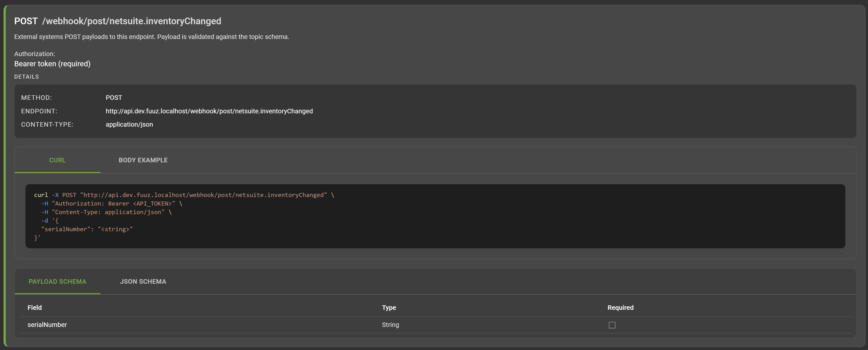This screenshot has height=350, width=868.
Task: Click the DETAILS section label
Action: point(26,77)
